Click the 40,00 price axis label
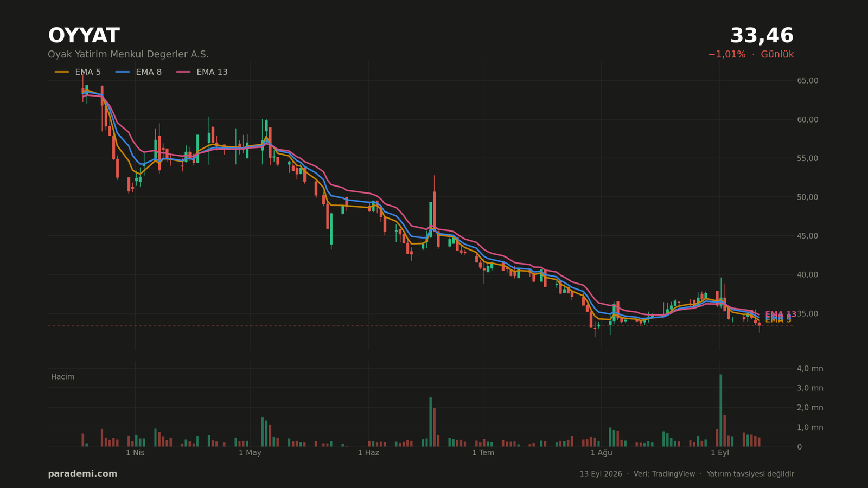This screenshot has height=488, width=868. 807,275
